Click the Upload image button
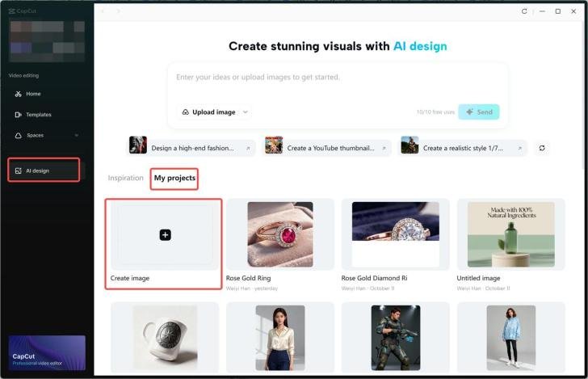The image size is (588, 379). pyautogui.click(x=208, y=112)
